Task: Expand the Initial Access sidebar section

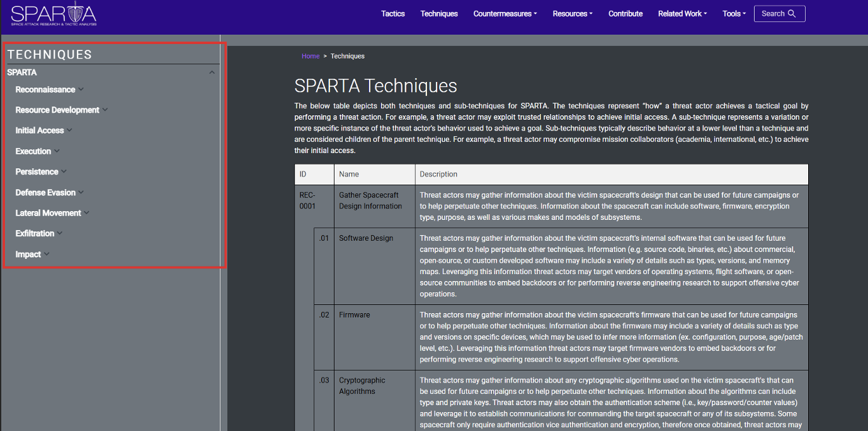Action: point(44,130)
